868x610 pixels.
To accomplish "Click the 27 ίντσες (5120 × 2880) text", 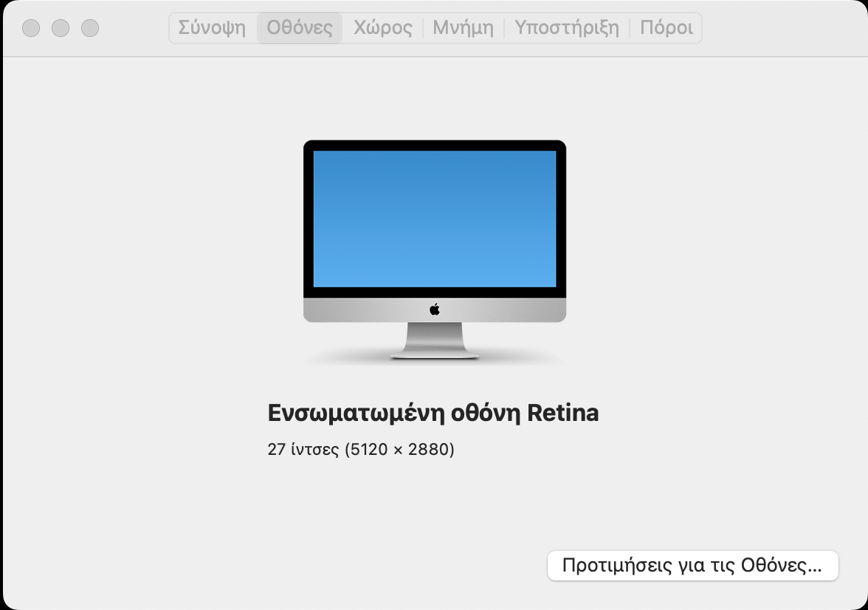I will click(361, 449).
